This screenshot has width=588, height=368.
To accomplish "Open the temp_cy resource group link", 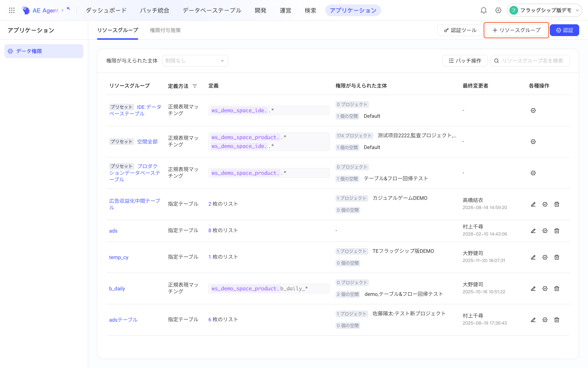I will pos(119,257).
